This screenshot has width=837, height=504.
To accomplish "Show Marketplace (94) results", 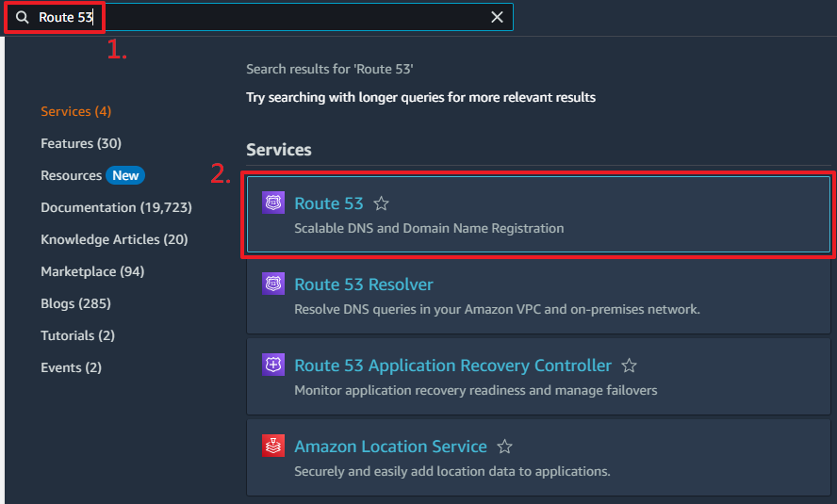I will pyautogui.click(x=92, y=271).
